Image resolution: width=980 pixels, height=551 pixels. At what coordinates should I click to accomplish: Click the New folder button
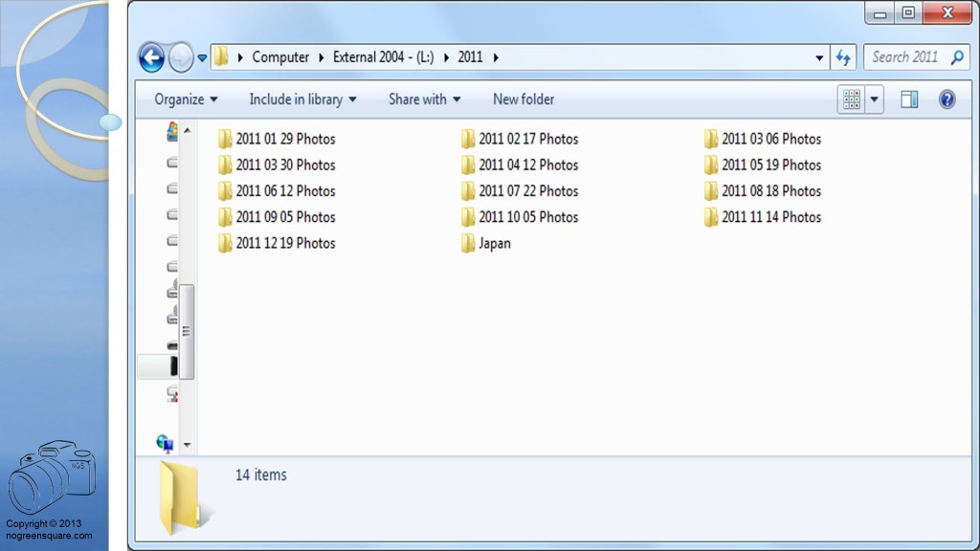point(523,99)
